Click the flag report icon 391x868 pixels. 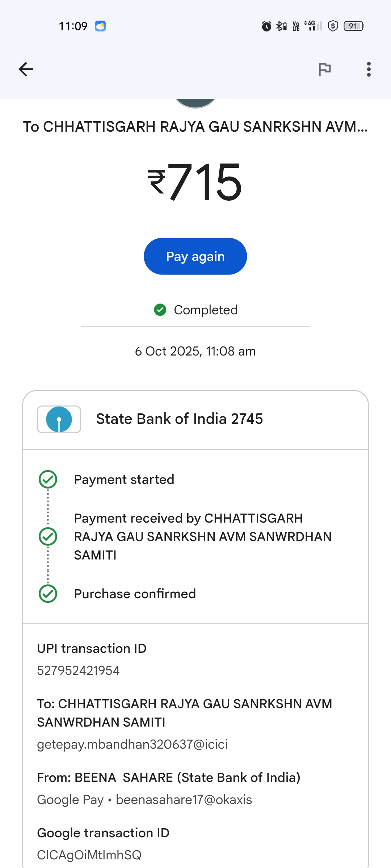click(324, 69)
